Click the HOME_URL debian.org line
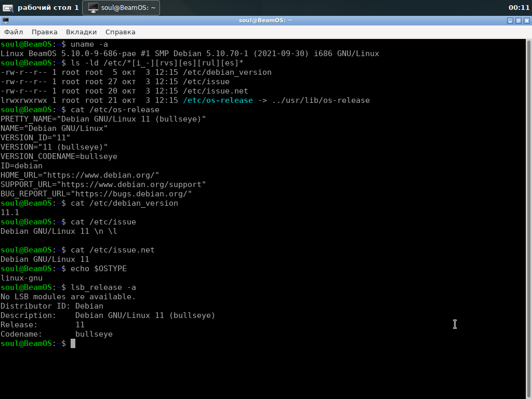532x399 pixels. (79, 175)
